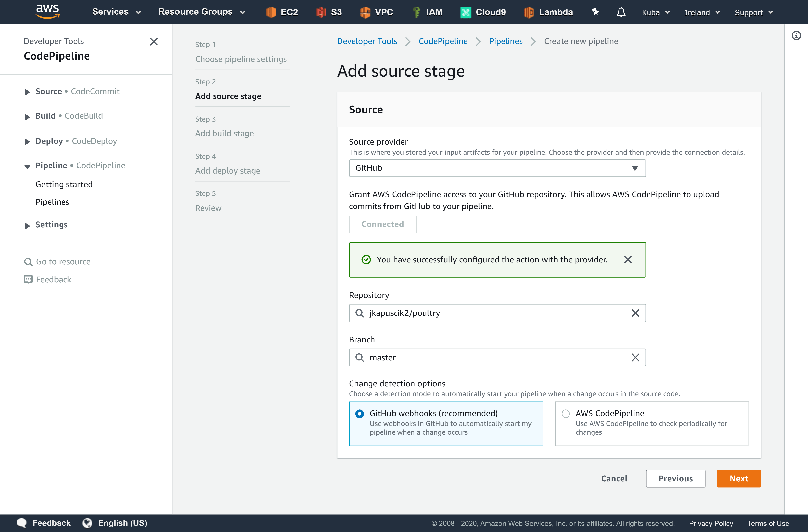Open the S3 service shortcut icon

point(321,12)
